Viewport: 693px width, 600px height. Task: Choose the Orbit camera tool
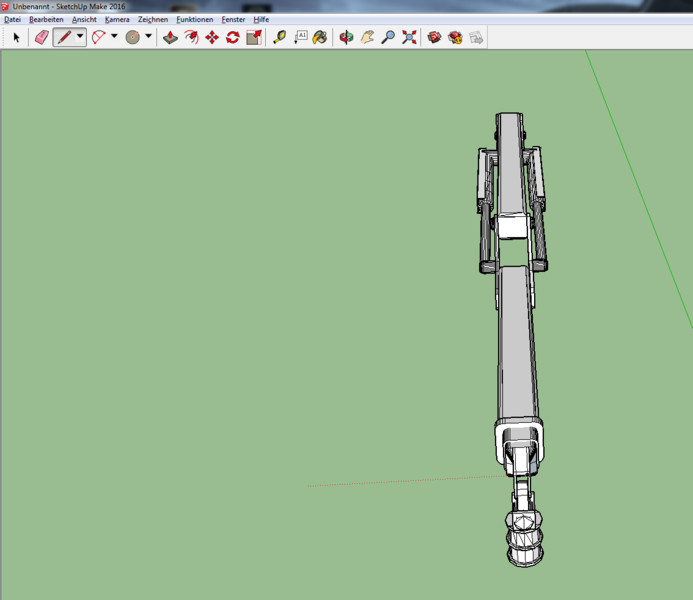(x=346, y=37)
